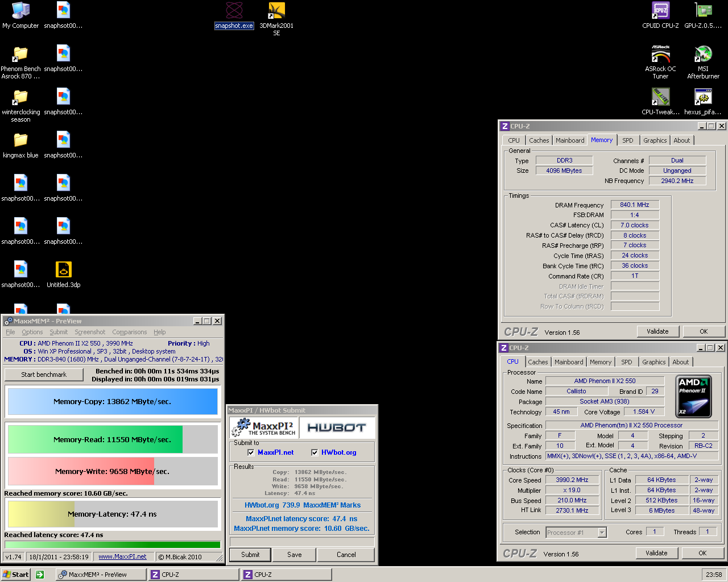Click the Memory-Write 9658 MByte/sec bar

tap(113, 471)
